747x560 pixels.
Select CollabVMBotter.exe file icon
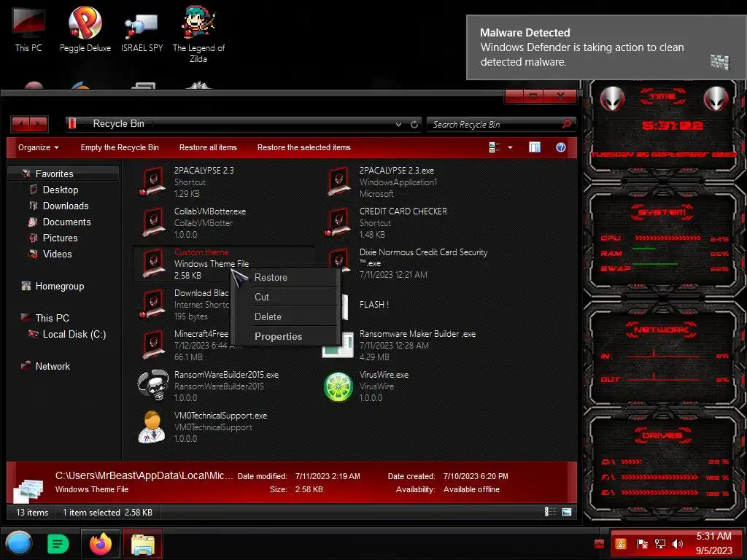point(153,222)
